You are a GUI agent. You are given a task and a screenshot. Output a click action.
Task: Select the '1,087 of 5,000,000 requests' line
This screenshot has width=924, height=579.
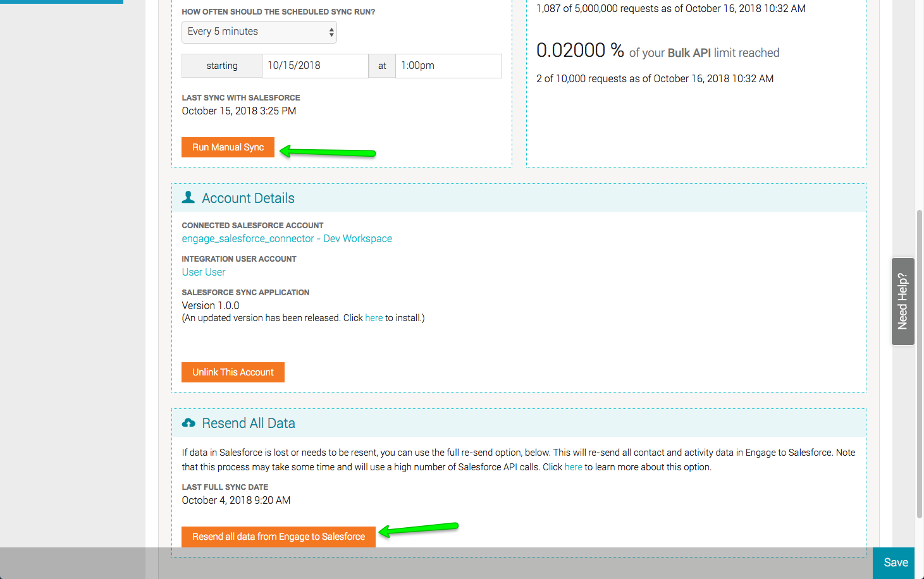coord(671,8)
